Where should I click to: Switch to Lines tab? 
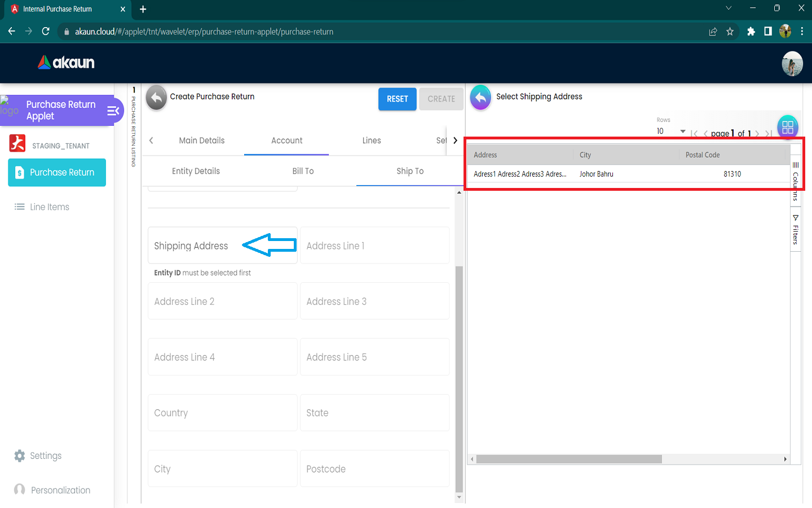372,141
